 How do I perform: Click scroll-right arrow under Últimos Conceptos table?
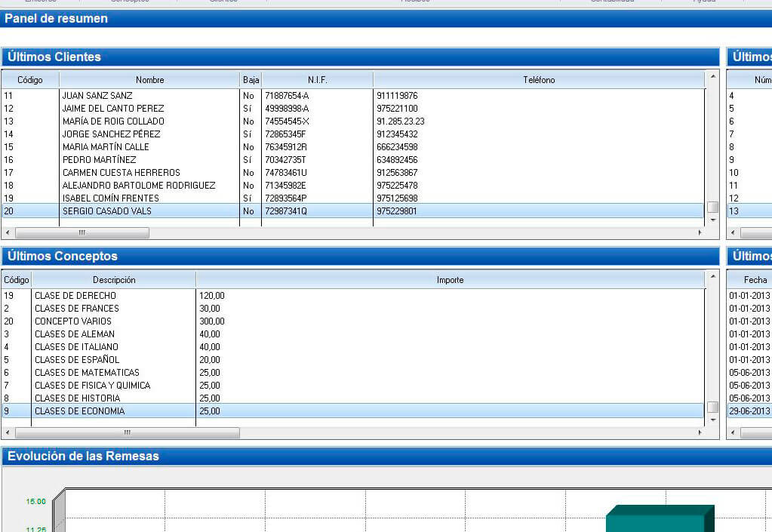699,433
